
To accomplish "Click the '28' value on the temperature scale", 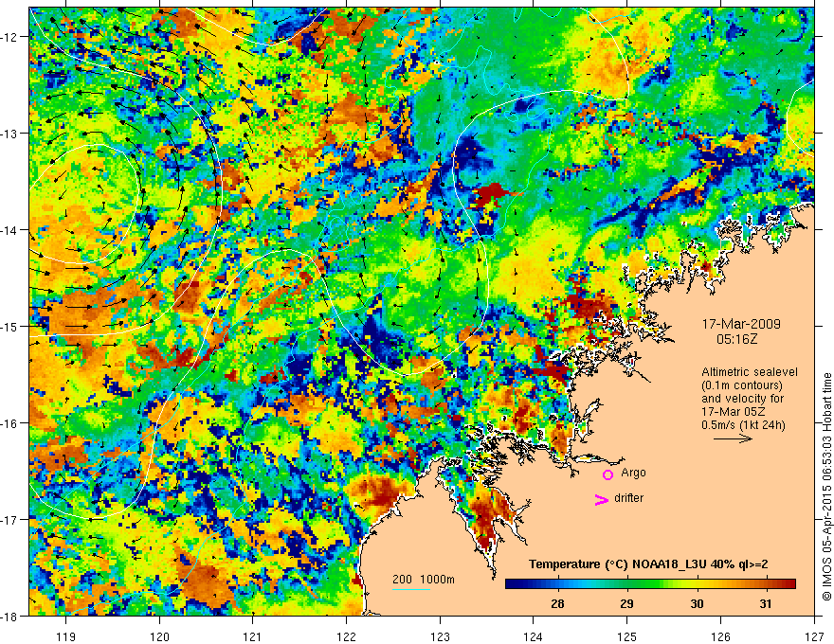I will 557,603.
